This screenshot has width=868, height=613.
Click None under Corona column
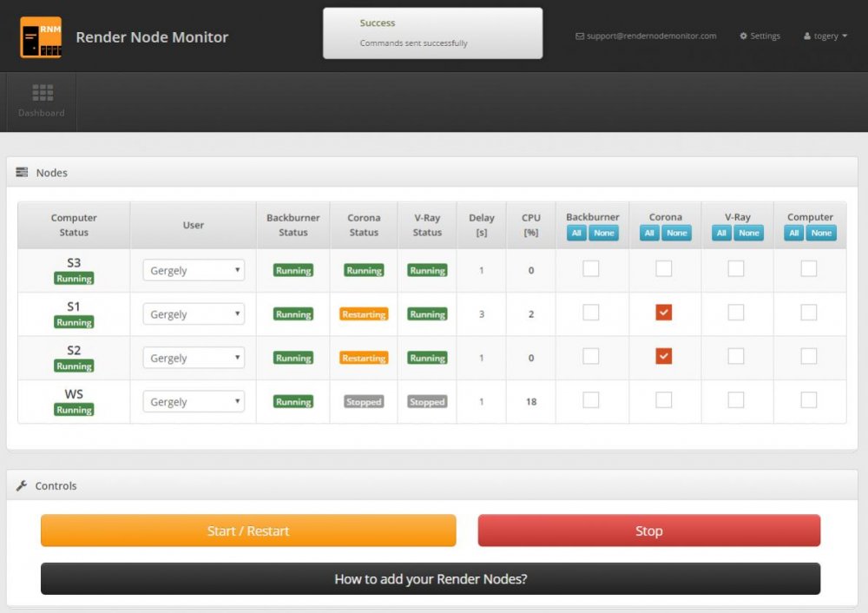[x=677, y=233]
